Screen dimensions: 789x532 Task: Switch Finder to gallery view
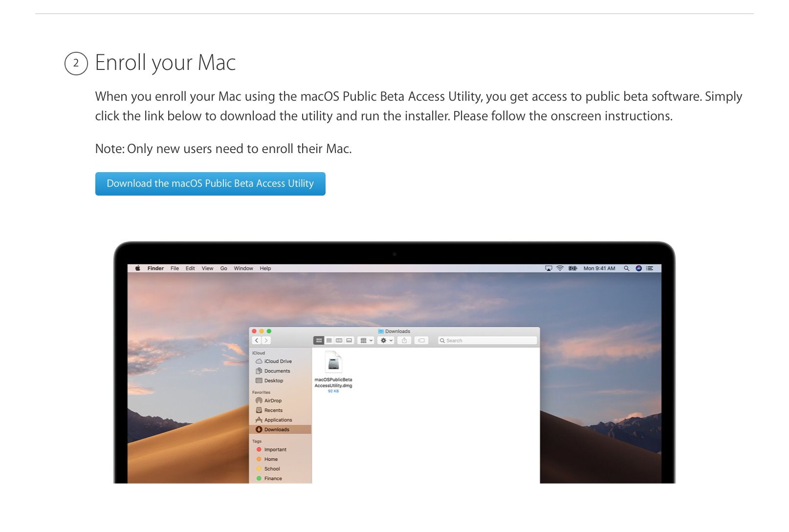point(349,340)
